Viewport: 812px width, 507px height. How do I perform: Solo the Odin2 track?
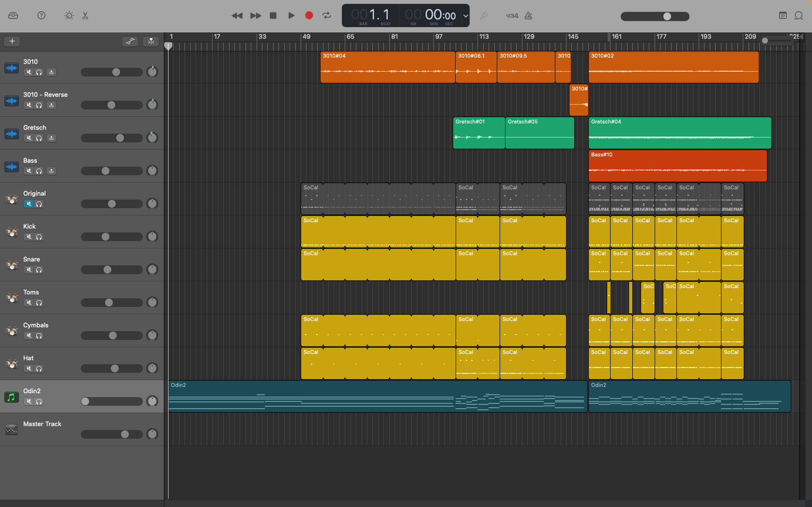click(x=39, y=401)
